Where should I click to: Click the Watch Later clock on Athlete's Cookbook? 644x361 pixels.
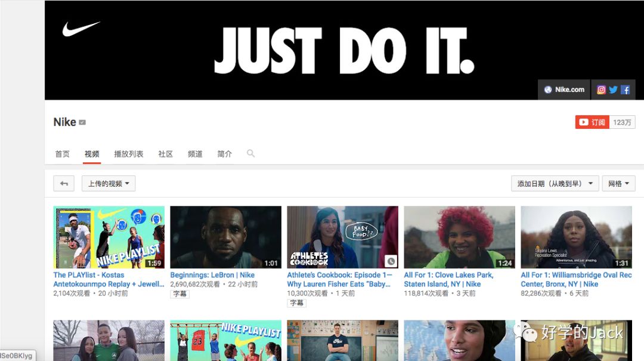(x=390, y=261)
